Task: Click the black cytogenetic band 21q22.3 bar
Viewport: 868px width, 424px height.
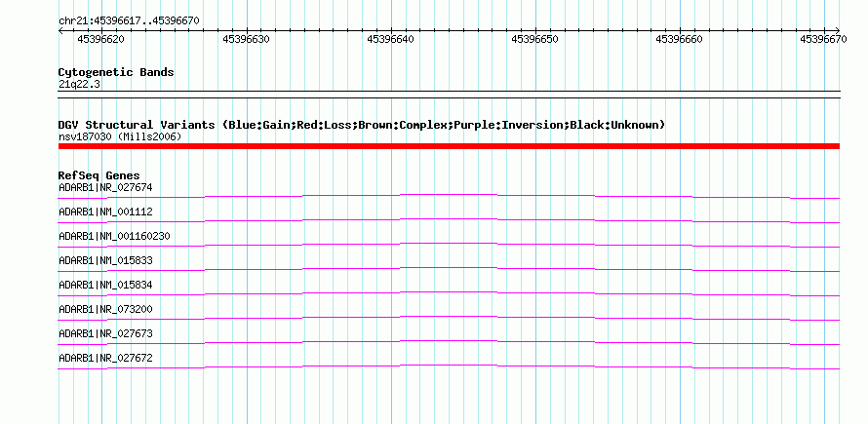Action: coord(449,95)
